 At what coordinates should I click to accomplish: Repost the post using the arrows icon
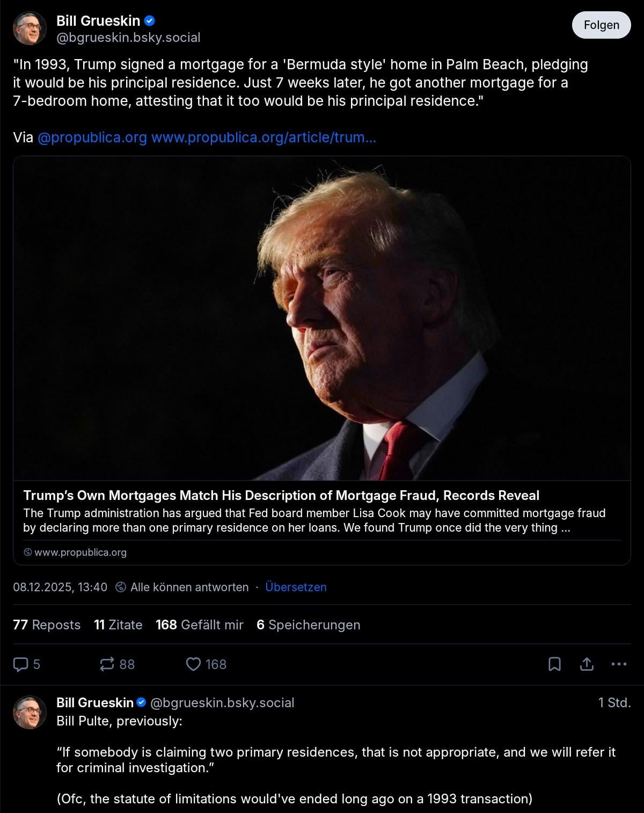(x=107, y=664)
